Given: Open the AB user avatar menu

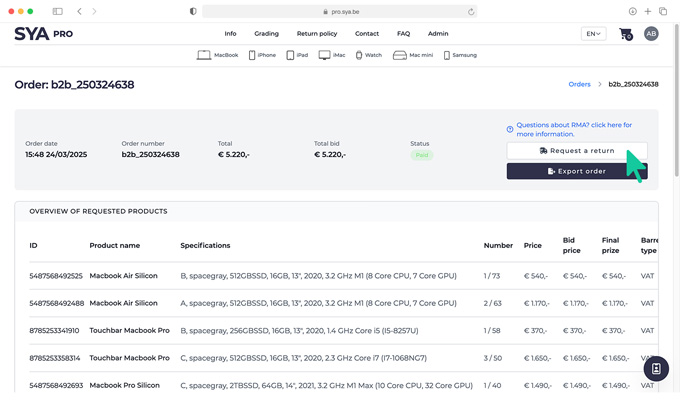Looking at the screenshot, I should click(x=651, y=34).
